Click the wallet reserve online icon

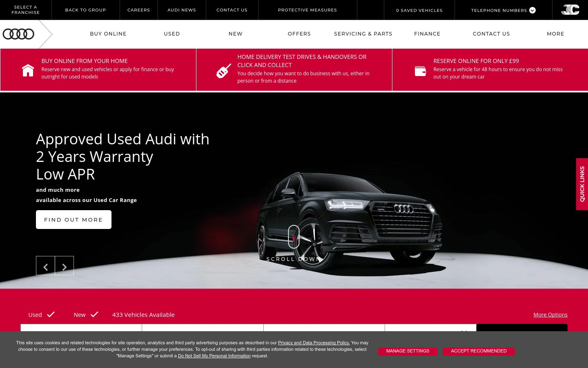click(420, 71)
